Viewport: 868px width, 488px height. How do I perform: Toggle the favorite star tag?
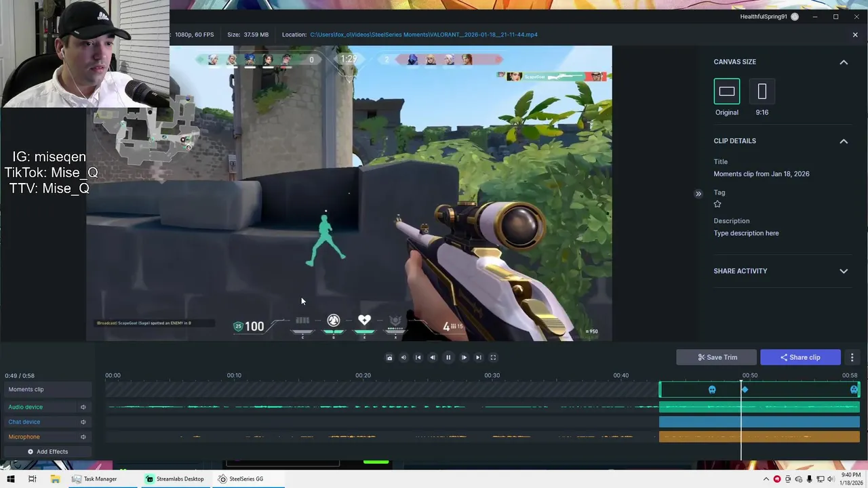[x=717, y=204]
